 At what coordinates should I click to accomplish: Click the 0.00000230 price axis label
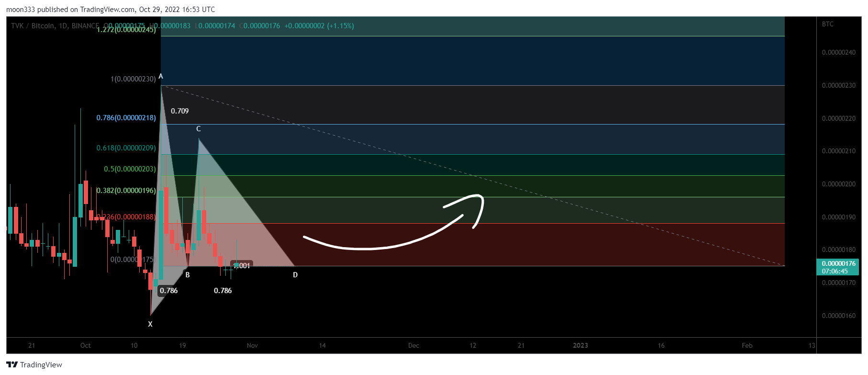coord(838,86)
